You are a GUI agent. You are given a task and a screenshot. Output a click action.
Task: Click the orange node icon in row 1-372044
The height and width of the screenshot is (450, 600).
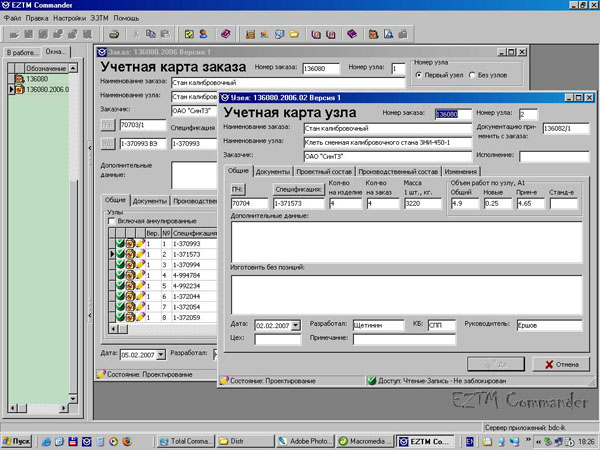(x=130, y=296)
